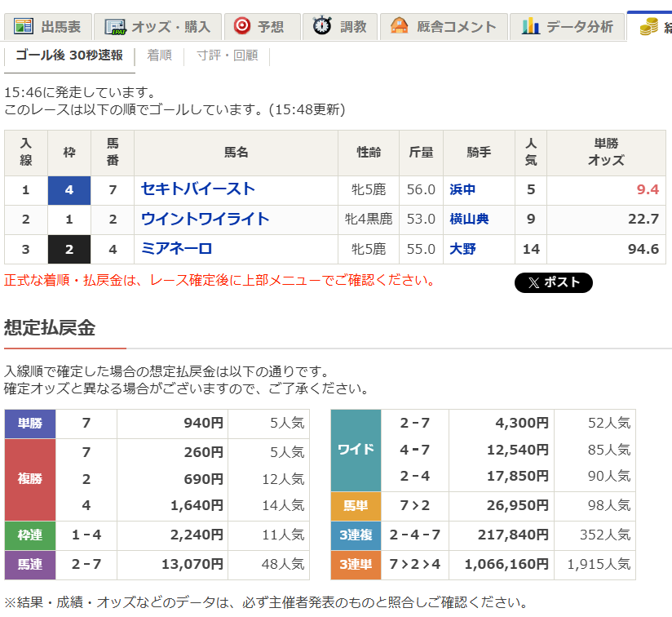
Task: Click the 13,070円 quinella payout
Action: [x=192, y=564]
